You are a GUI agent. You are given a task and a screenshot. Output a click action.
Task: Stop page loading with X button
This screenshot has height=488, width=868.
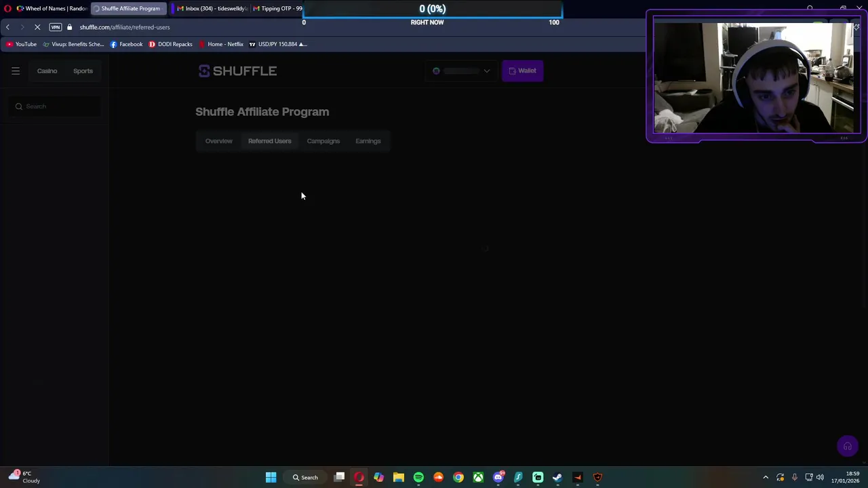[37, 27]
